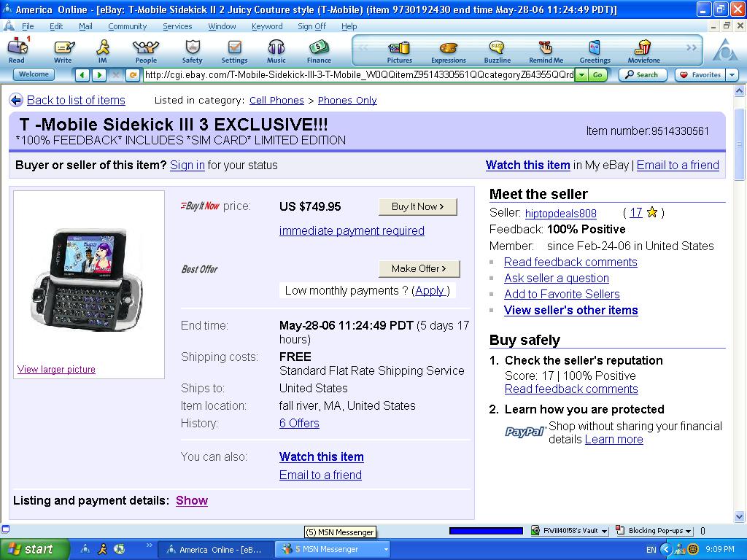Expand the Favorites dropdown arrow

pyautogui.click(x=732, y=75)
